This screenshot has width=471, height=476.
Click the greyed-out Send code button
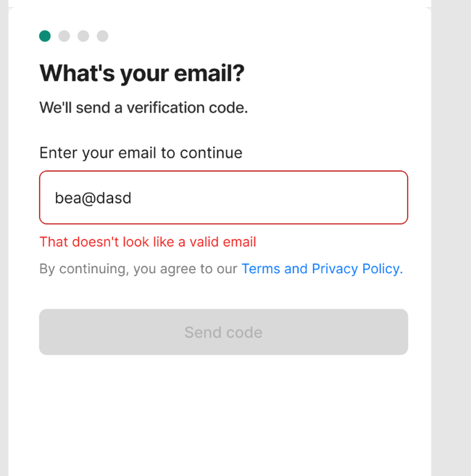223,332
